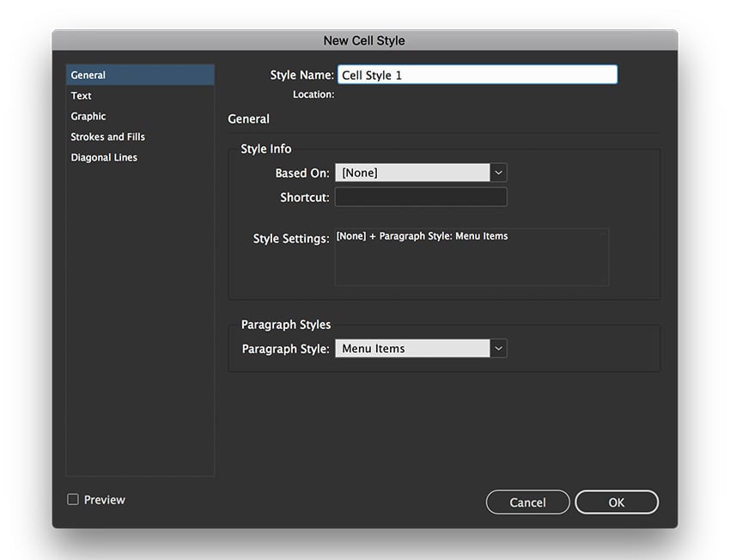The image size is (730, 560).
Task: Confirm the new cell style with OK
Action: (x=617, y=502)
